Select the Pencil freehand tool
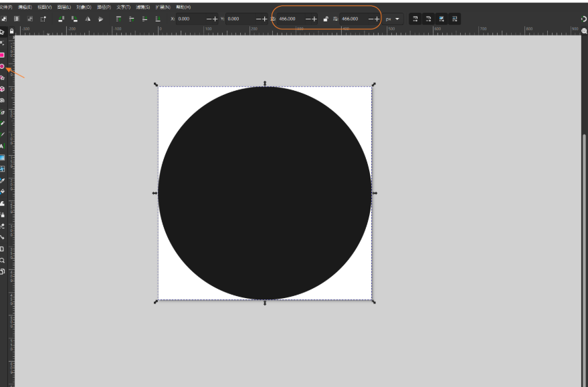Image resolution: width=588 pixels, height=387 pixels. point(2,123)
